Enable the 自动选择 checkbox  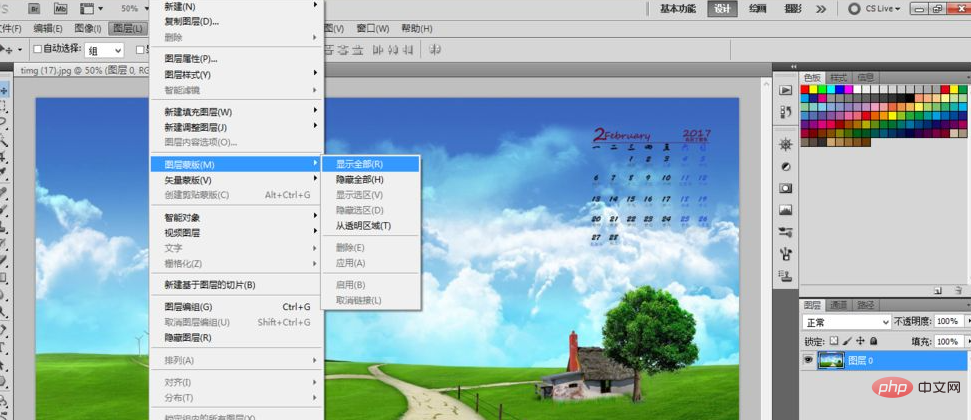point(37,49)
